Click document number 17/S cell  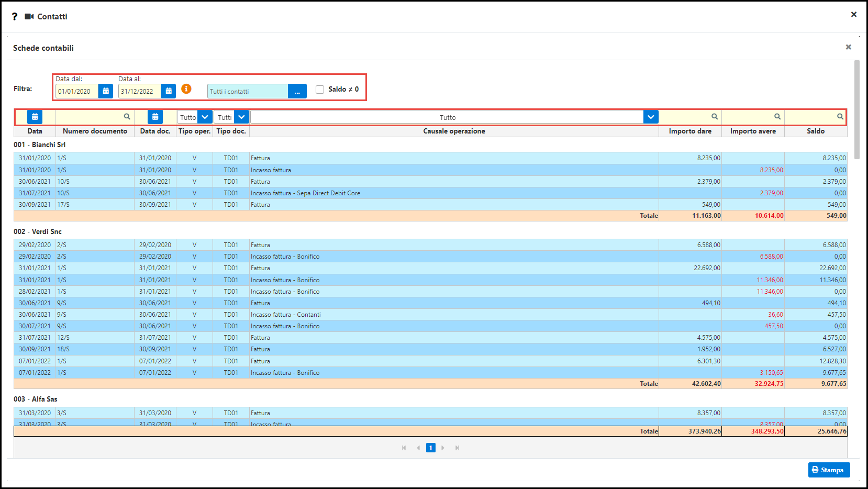(x=95, y=205)
